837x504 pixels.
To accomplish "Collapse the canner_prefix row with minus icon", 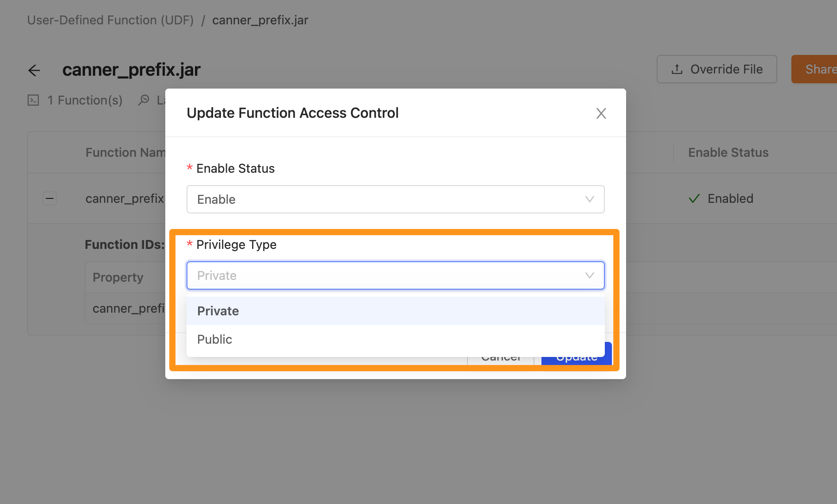I will coord(50,198).
